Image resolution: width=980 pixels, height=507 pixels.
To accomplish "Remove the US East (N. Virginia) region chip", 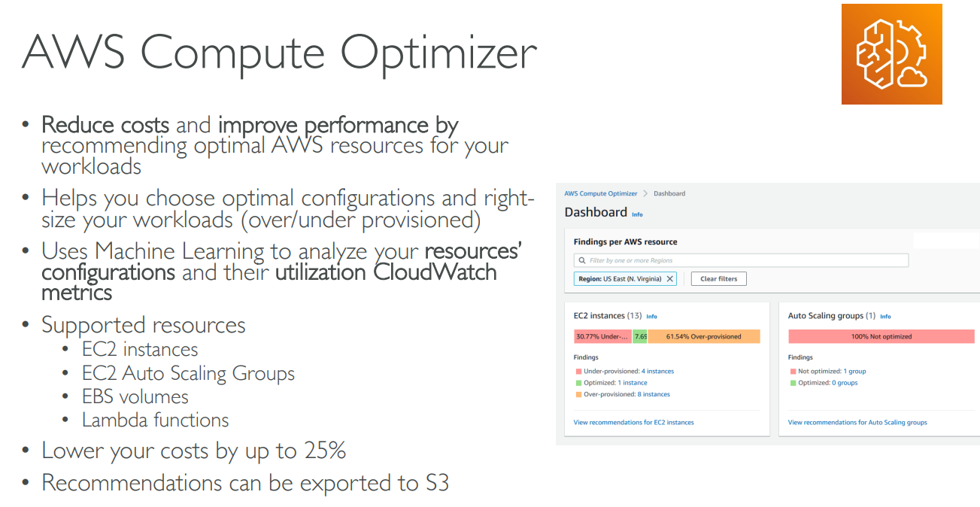I will [669, 279].
